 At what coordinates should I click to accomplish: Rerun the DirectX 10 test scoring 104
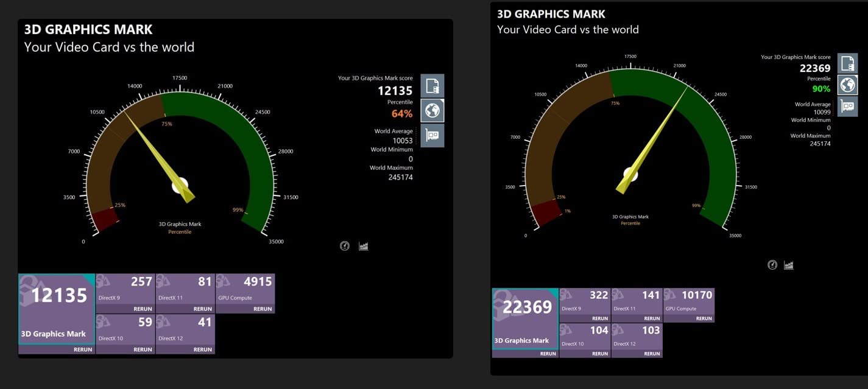600,354
